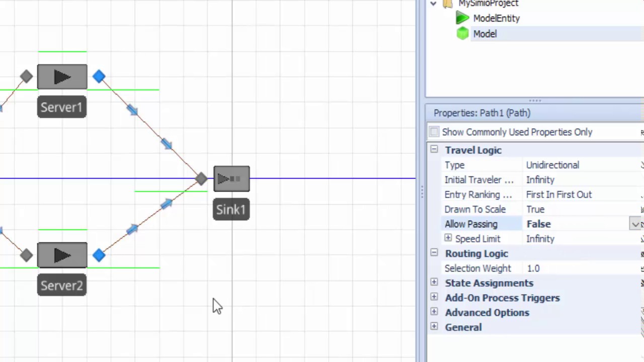Select MySimioProject in the tree
644x362 pixels.
click(488, 4)
